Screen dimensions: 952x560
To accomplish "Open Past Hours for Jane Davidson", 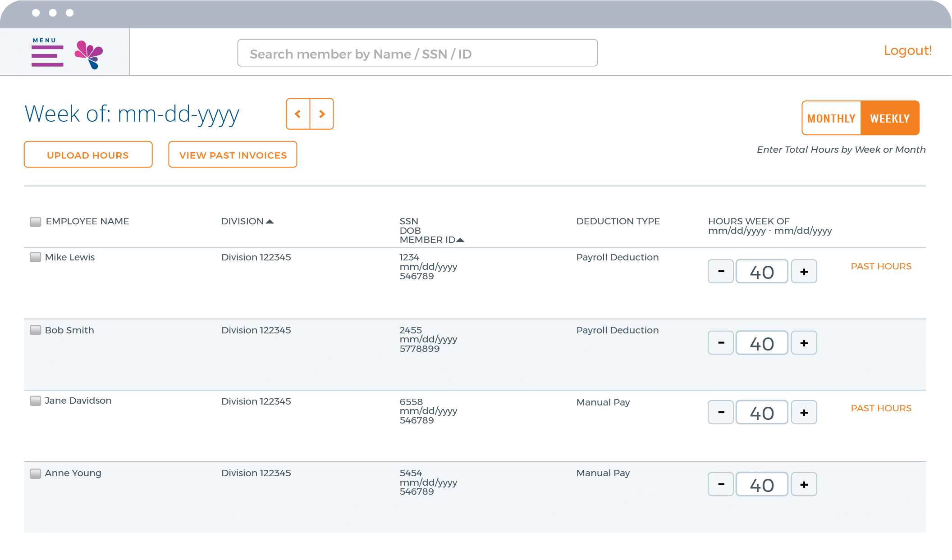I will click(x=881, y=409).
